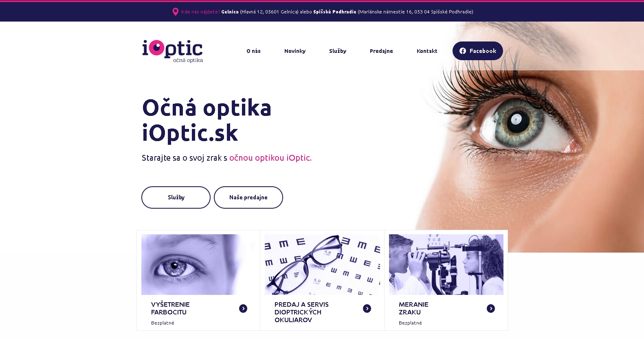Click Predaj a servis dioptrických okuliarov title
The image size is (644, 338).
point(301,312)
